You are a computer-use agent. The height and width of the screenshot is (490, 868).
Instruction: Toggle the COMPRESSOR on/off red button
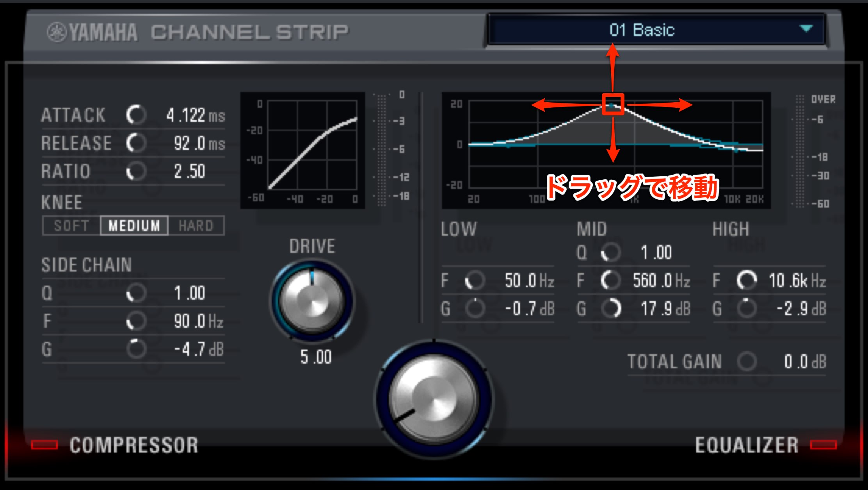[44, 445]
